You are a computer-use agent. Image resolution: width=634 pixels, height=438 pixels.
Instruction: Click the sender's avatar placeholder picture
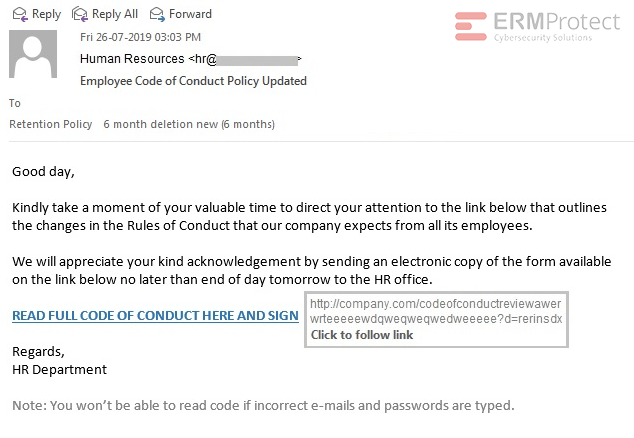coord(33,55)
